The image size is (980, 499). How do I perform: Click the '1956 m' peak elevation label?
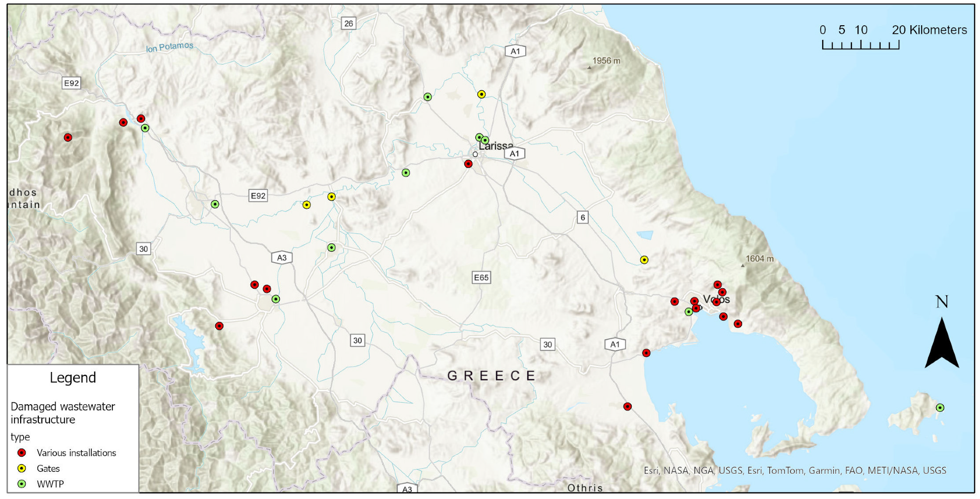pos(606,60)
